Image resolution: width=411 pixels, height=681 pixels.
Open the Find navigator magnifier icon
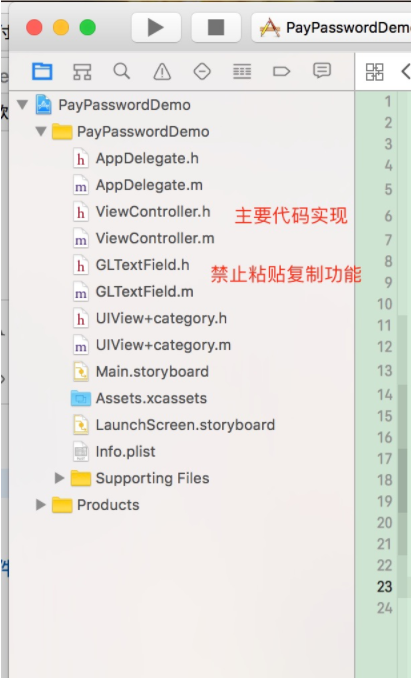[122, 71]
